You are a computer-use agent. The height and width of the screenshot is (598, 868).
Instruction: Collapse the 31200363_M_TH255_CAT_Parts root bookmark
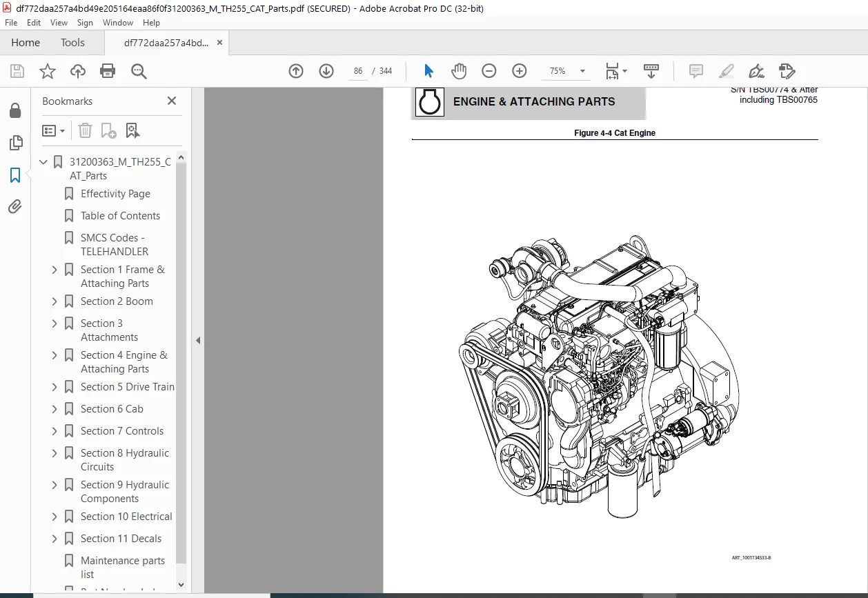point(43,162)
